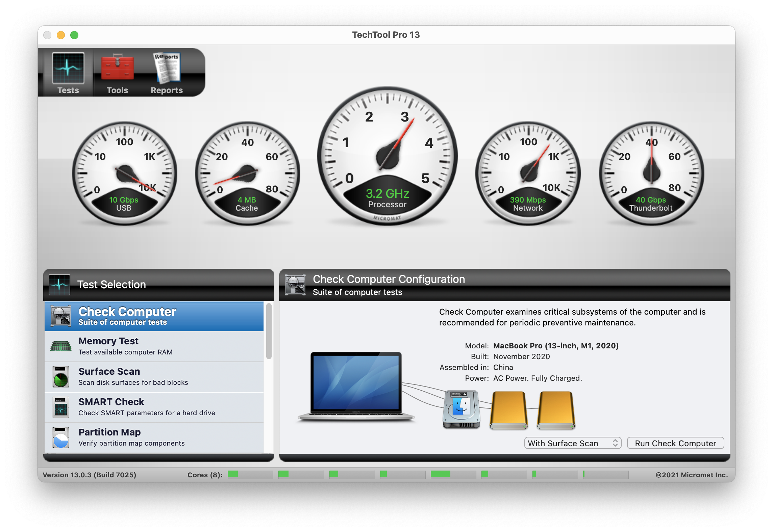Click the Network 390 Mbps gauge

tap(528, 173)
